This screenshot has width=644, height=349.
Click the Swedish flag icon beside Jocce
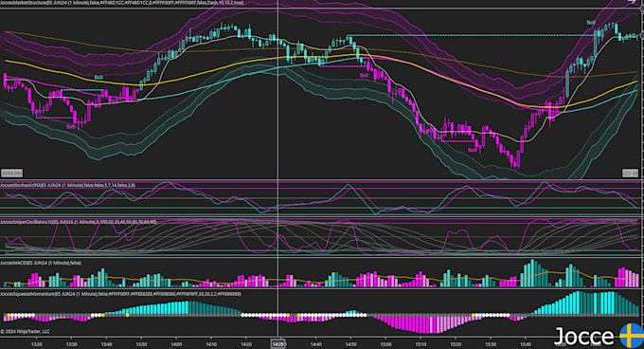coord(632,336)
